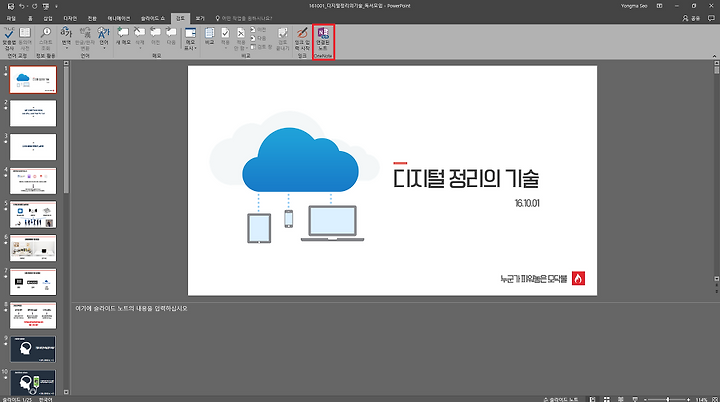Expand the Language (언어) dropdown
The image size is (720, 402).
[x=104, y=39]
